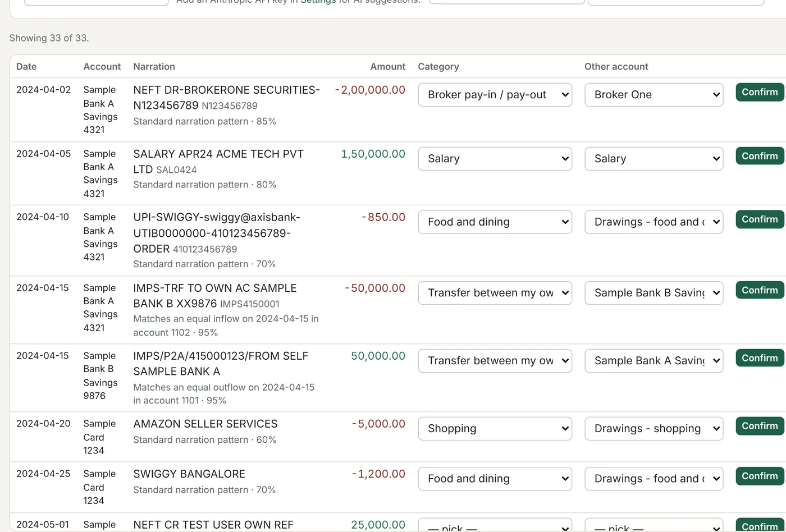786x532 pixels.
Task: Click the NEFT CR TEST USER OWN REF narration
Action: pos(213,525)
